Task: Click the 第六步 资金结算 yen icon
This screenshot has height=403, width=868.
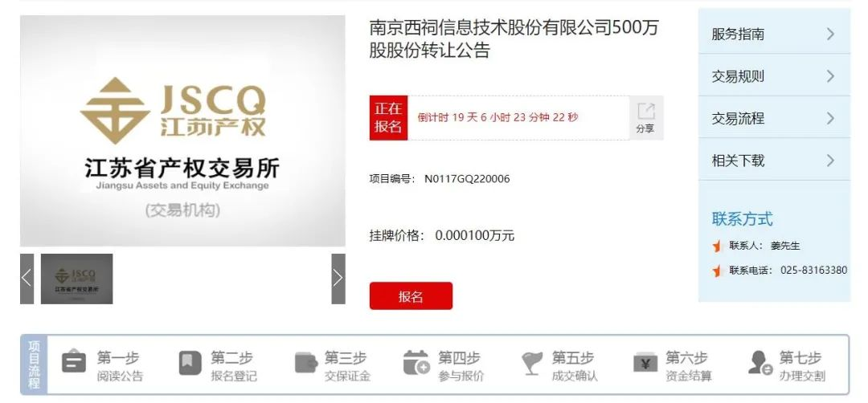Action: (x=645, y=363)
